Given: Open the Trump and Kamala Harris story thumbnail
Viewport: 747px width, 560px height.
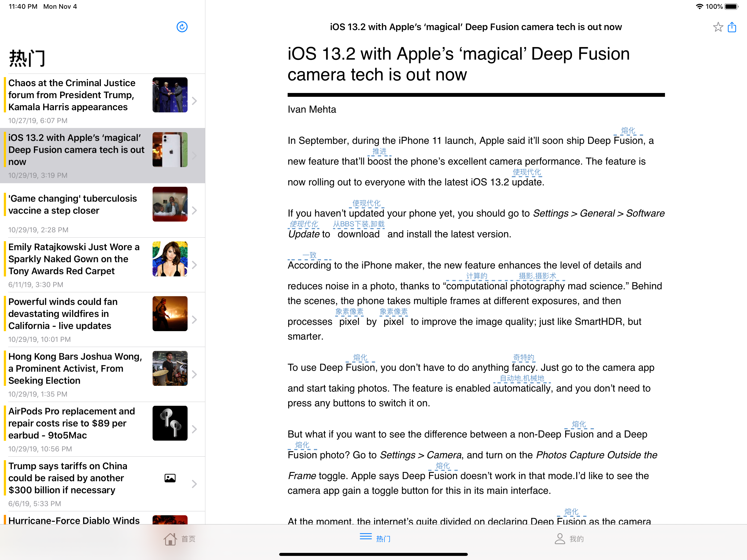Looking at the screenshot, I should point(170,95).
